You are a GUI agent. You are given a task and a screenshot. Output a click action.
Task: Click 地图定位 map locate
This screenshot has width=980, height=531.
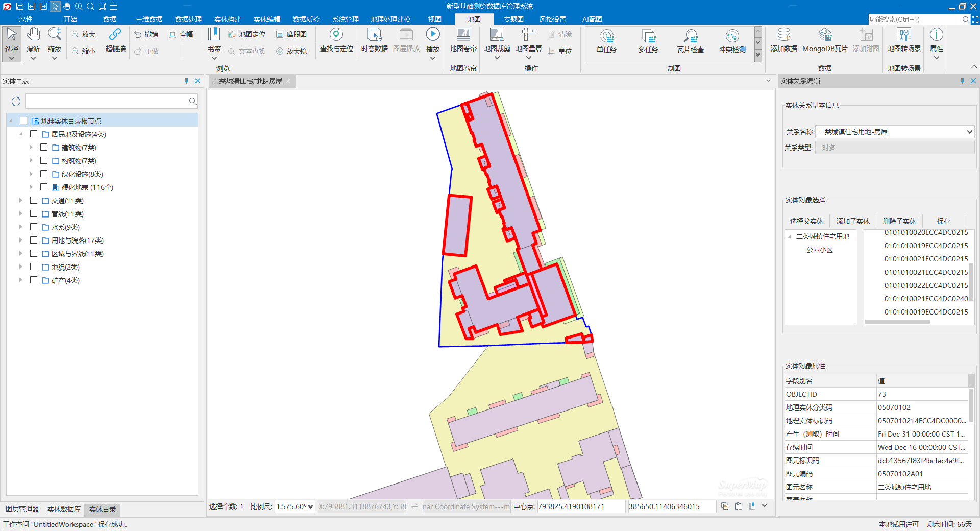pos(247,34)
